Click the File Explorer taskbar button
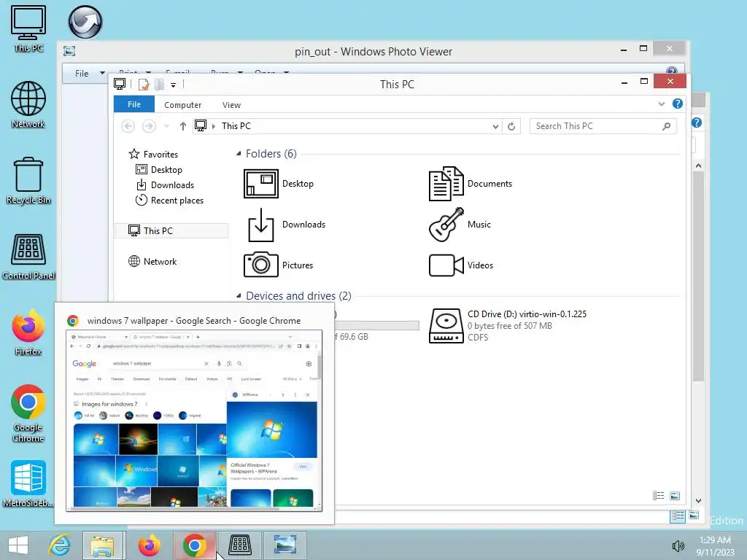 pyautogui.click(x=104, y=545)
